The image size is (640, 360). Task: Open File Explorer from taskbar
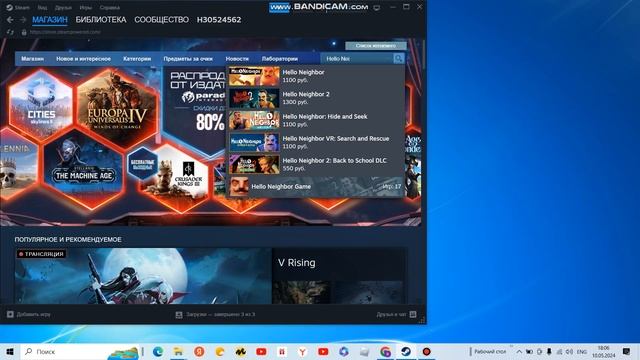(178, 351)
